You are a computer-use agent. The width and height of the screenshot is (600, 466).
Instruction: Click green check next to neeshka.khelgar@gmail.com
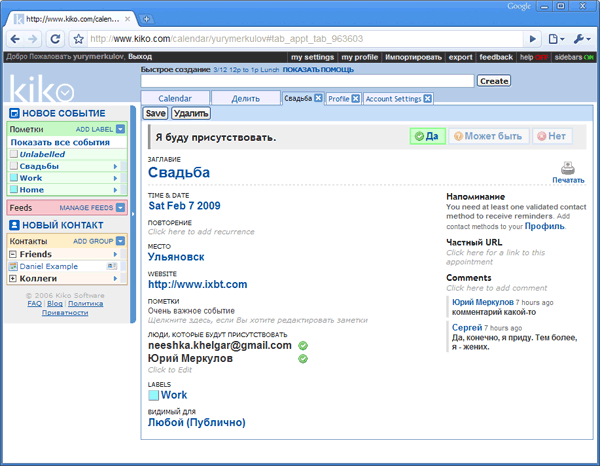pos(303,345)
